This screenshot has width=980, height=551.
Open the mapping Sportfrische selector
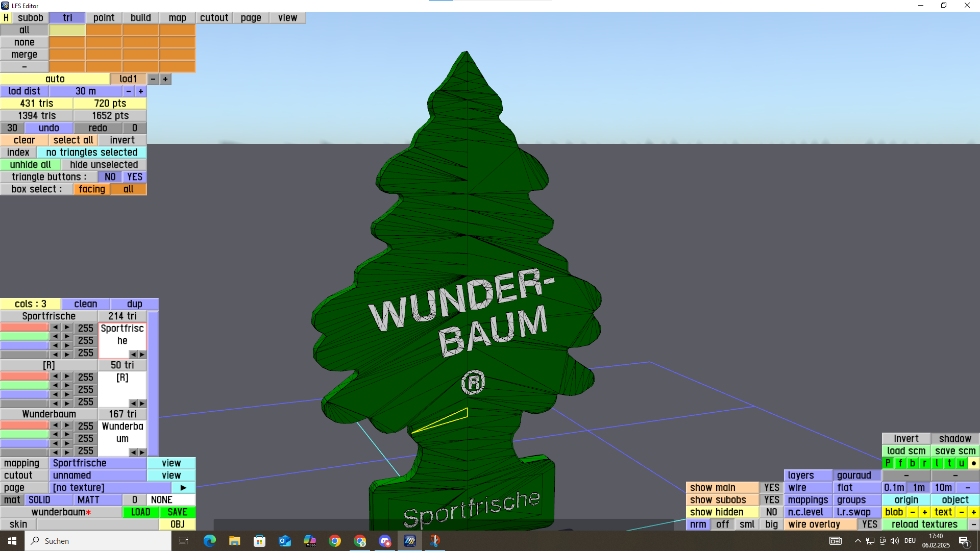click(x=97, y=463)
